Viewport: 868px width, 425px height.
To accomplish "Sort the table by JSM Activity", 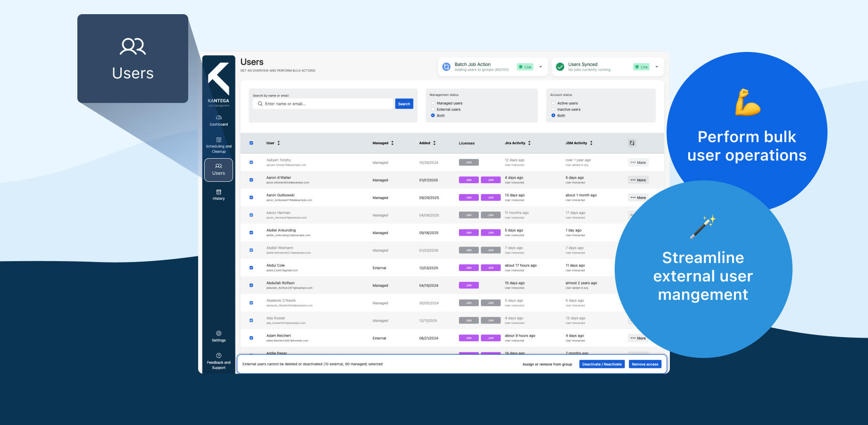I will click(579, 143).
